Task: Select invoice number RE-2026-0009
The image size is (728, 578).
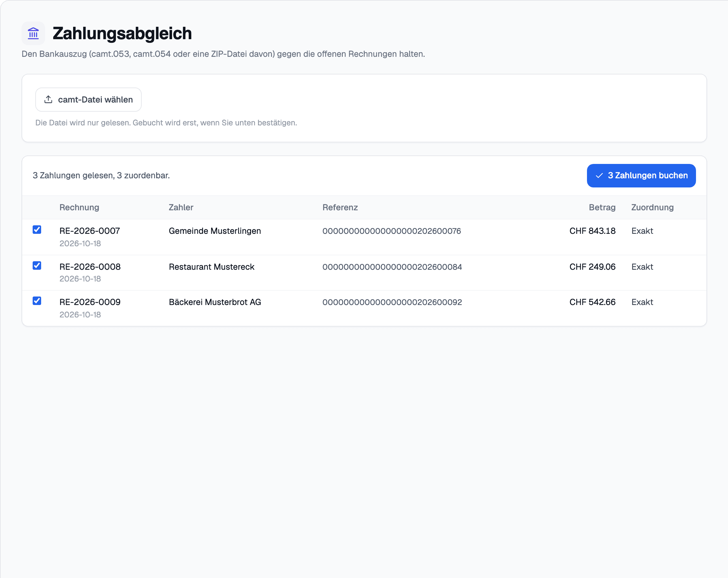Action: pos(90,302)
